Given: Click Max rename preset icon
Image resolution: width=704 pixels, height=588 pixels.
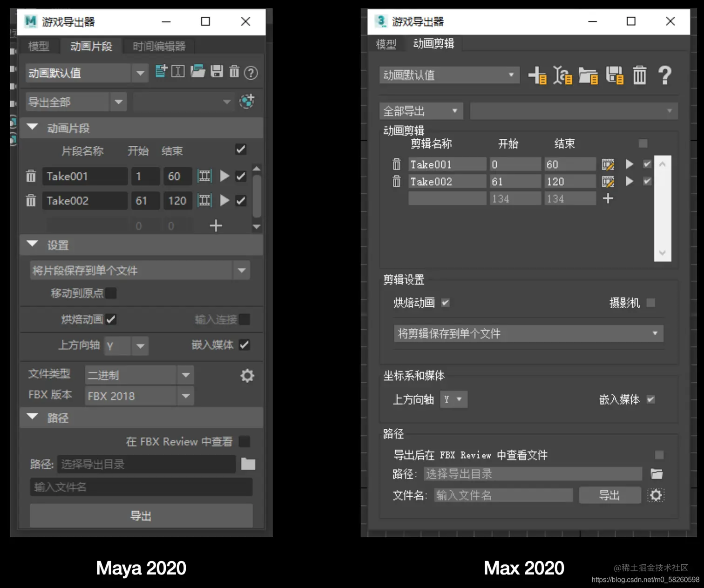Looking at the screenshot, I should [562, 75].
